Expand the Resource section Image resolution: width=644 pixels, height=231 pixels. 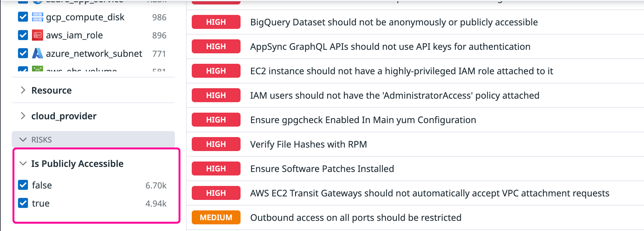(23, 90)
